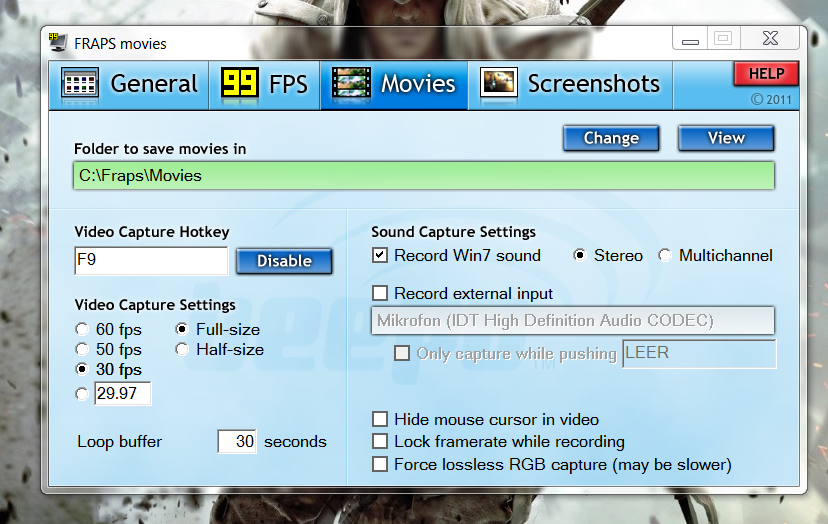Click View to open movies folder
This screenshot has height=524, width=828.
tap(726, 138)
